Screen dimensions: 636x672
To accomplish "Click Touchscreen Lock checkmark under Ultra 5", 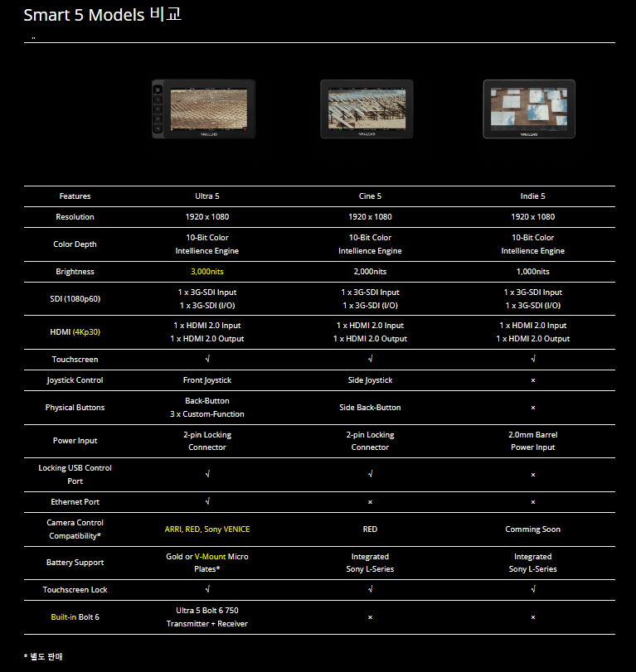I will tap(207, 589).
